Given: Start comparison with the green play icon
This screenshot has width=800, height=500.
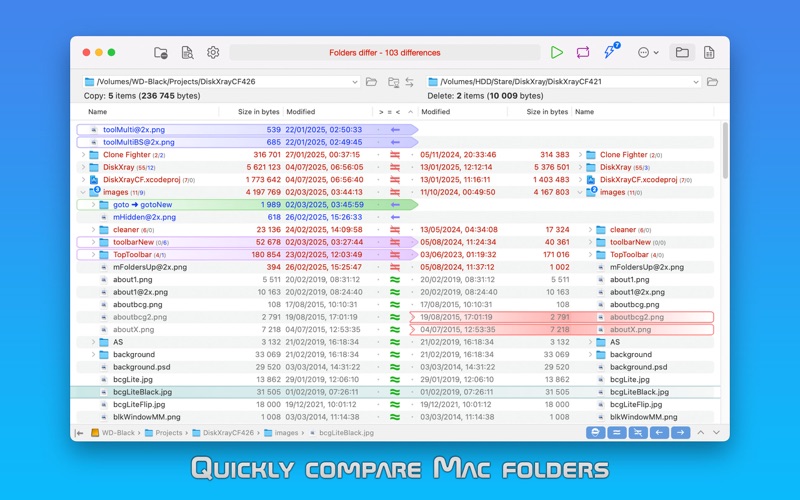Looking at the screenshot, I should click(557, 53).
